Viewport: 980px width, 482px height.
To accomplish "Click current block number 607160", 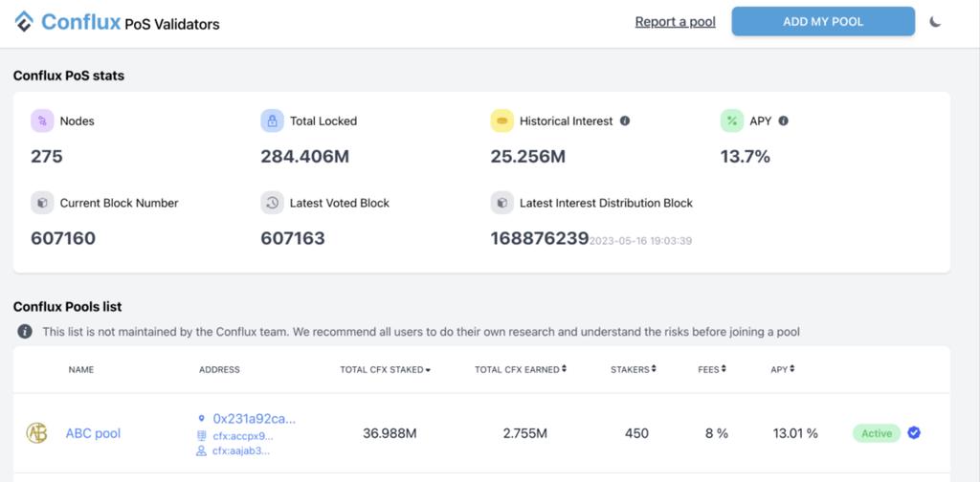I will pyautogui.click(x=63, y=238).
